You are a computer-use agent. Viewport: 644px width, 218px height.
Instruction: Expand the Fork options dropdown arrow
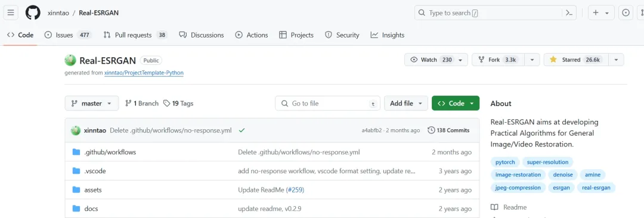click(532, 60)
